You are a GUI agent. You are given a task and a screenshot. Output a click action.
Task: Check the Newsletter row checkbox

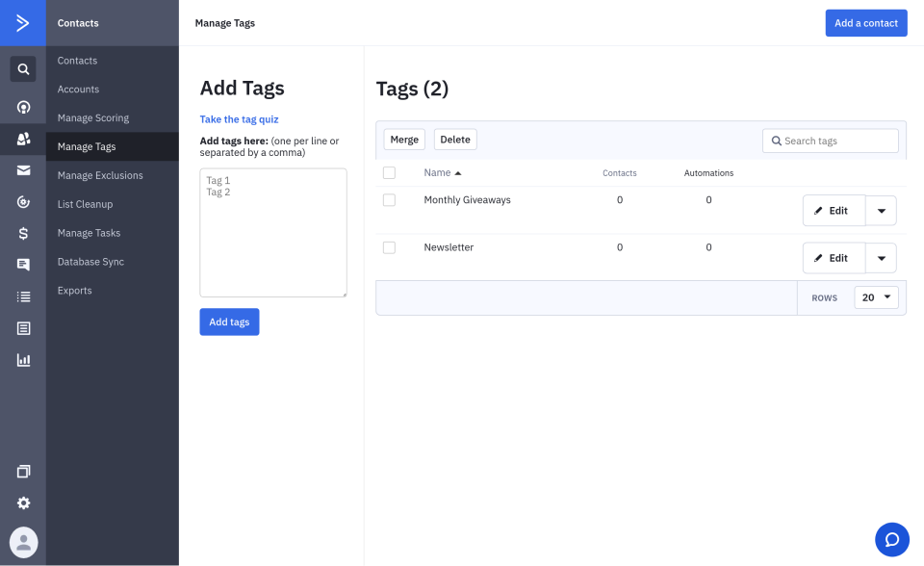tap(389, 247)
